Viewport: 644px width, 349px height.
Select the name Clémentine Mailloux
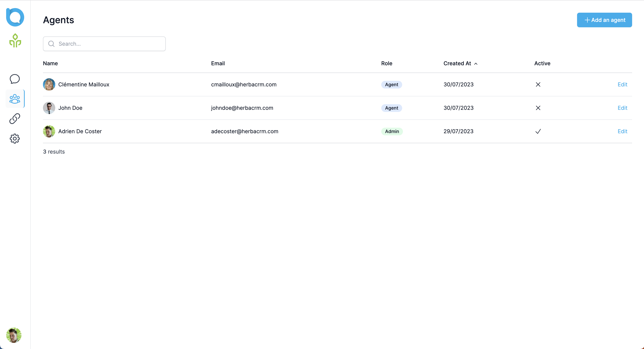tap(84, 84)
